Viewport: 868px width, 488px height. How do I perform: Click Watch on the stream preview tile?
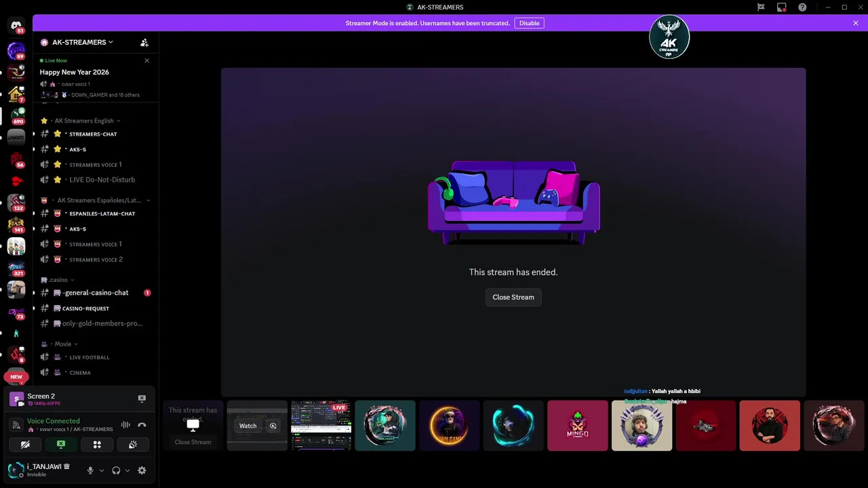248,426
